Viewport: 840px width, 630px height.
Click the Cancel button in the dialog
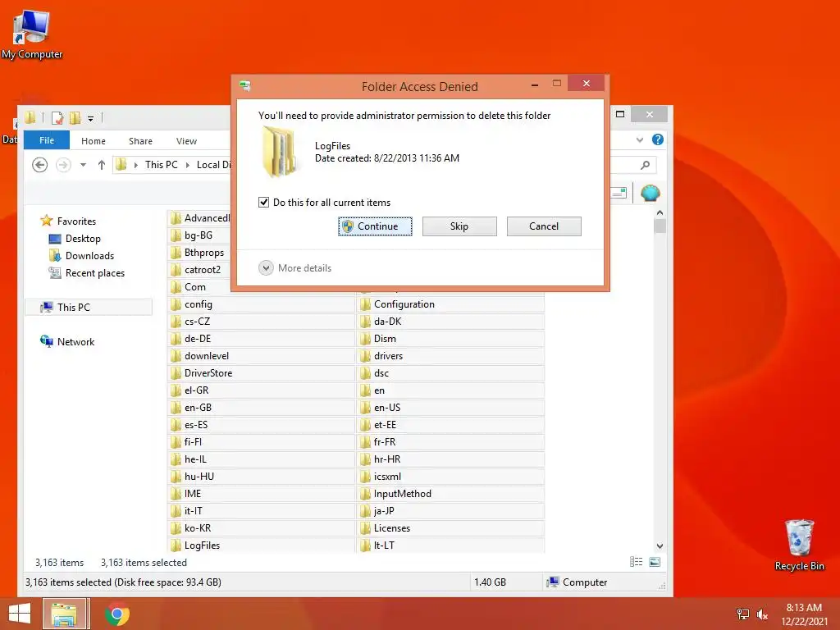coord(544,226)
